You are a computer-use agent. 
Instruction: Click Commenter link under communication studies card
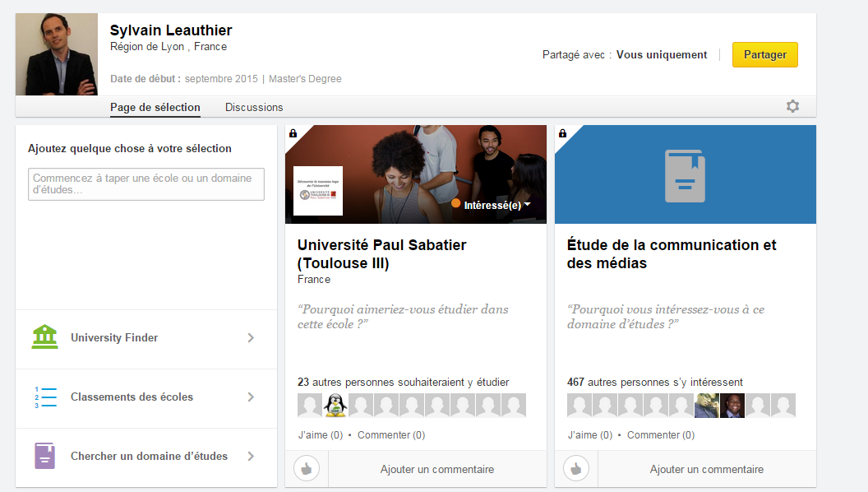[x=661, y=435]
